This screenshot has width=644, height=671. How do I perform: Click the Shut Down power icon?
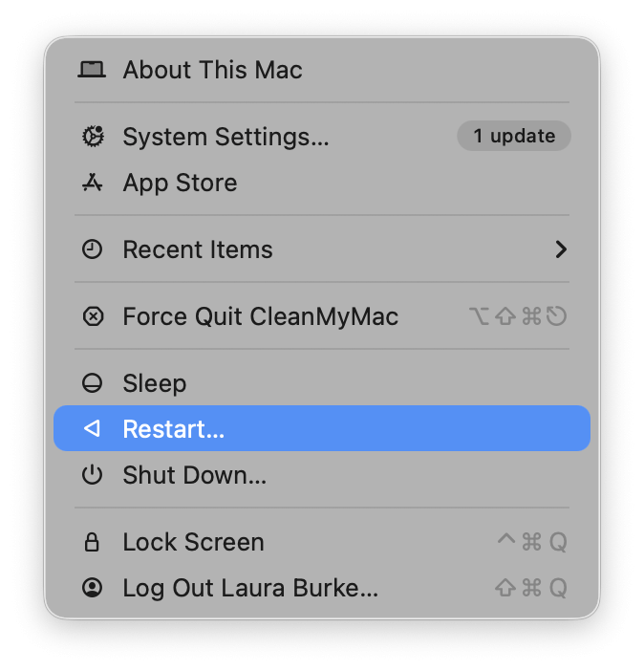coord(92,475)
